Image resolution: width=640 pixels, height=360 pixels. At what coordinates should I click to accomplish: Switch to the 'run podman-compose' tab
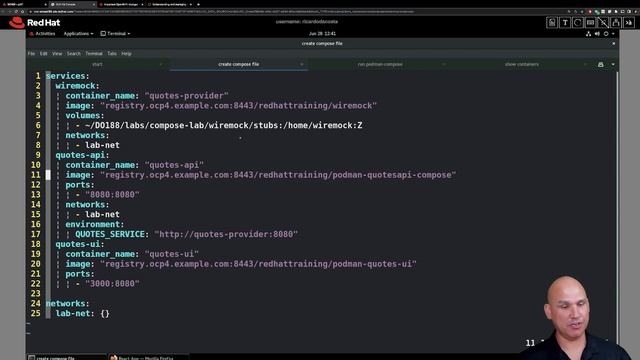[x=380, y=64]
